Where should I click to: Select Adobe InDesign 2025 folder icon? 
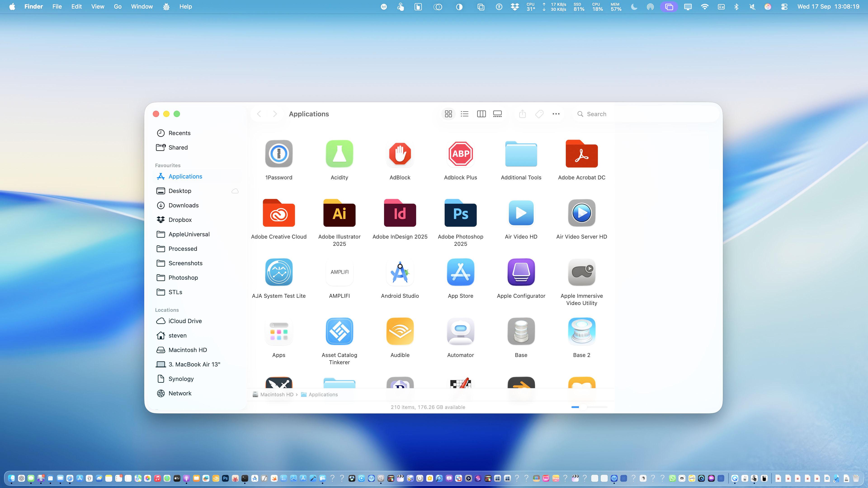[x=400, y=213]
